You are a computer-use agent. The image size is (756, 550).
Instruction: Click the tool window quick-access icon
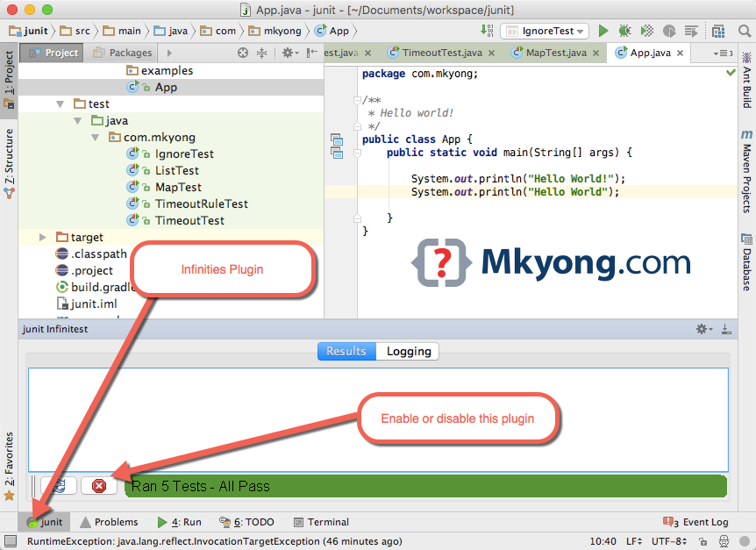(x=11, y=541)
